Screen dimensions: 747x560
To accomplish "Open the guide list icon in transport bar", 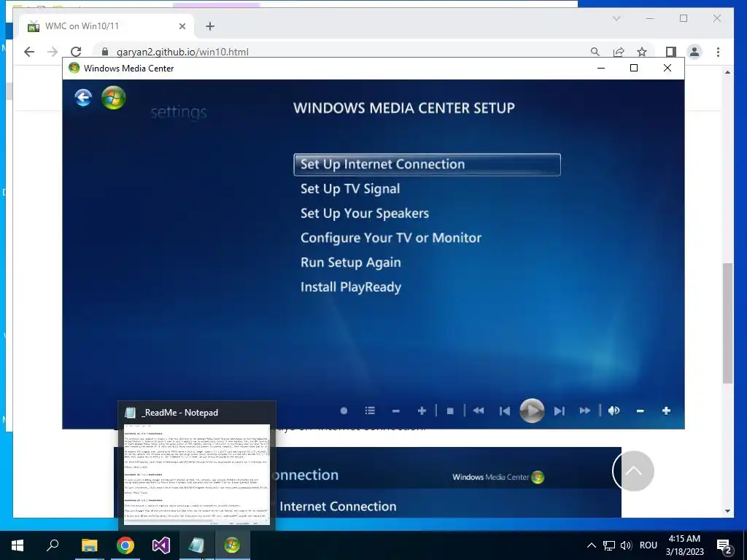I will click(370, 411).
